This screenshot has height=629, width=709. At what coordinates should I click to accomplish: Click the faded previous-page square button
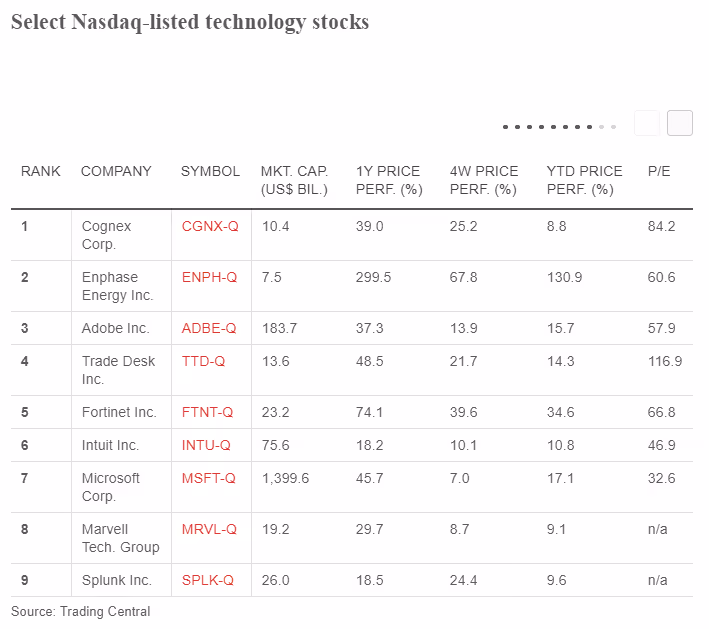pos(647,123)
